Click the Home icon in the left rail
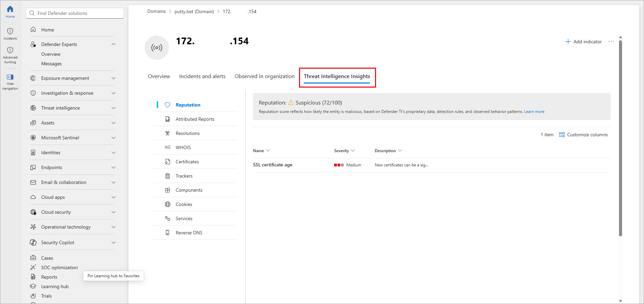Viewport: 644px width, 304px height. [x=10, y=9]
